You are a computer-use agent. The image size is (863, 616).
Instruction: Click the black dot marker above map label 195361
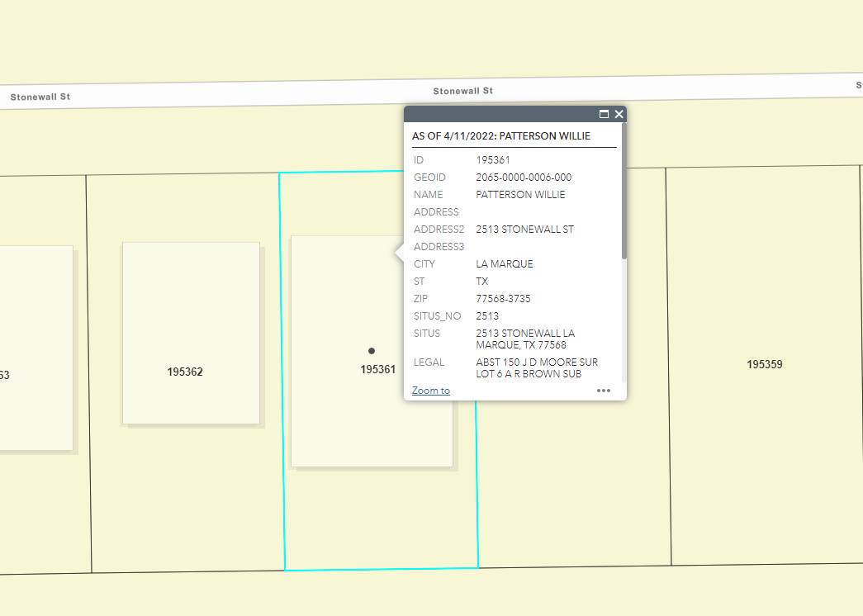372,351
